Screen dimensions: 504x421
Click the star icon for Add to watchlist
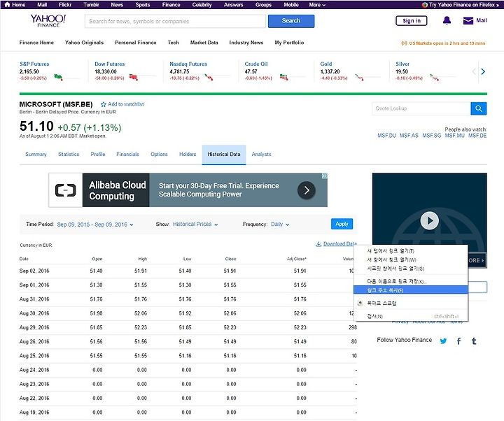[103, 104]
